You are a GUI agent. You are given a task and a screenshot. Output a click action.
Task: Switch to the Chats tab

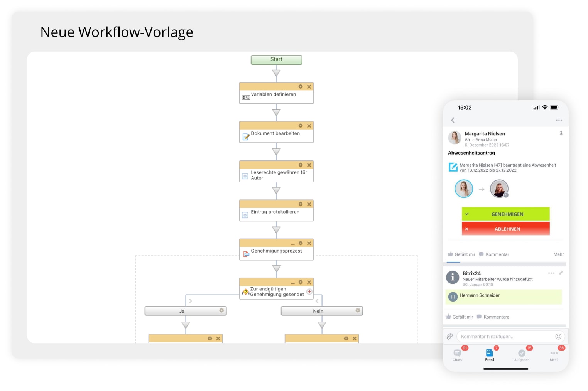point(458,354)
